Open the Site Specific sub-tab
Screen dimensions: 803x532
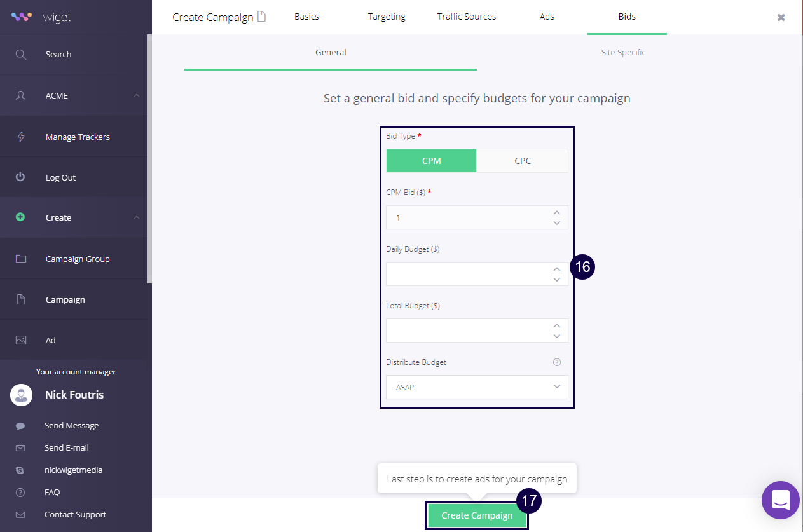point(623,53)
